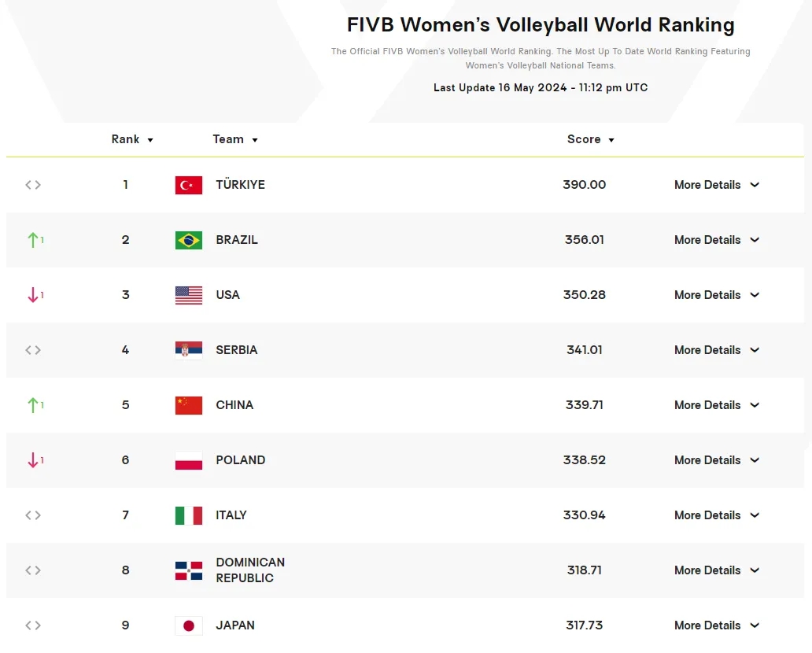Image resolution: width=812 pixels, height=653 pixels.
Task: Expand More Details for Japan
Action: pos(716,625)
